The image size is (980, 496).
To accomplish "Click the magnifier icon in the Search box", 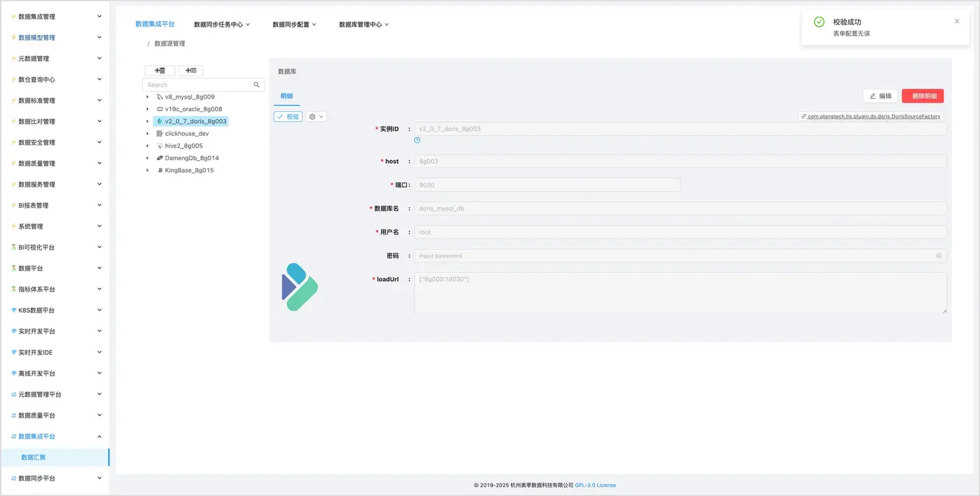I will pyautogui.click(x=257, y=85).
